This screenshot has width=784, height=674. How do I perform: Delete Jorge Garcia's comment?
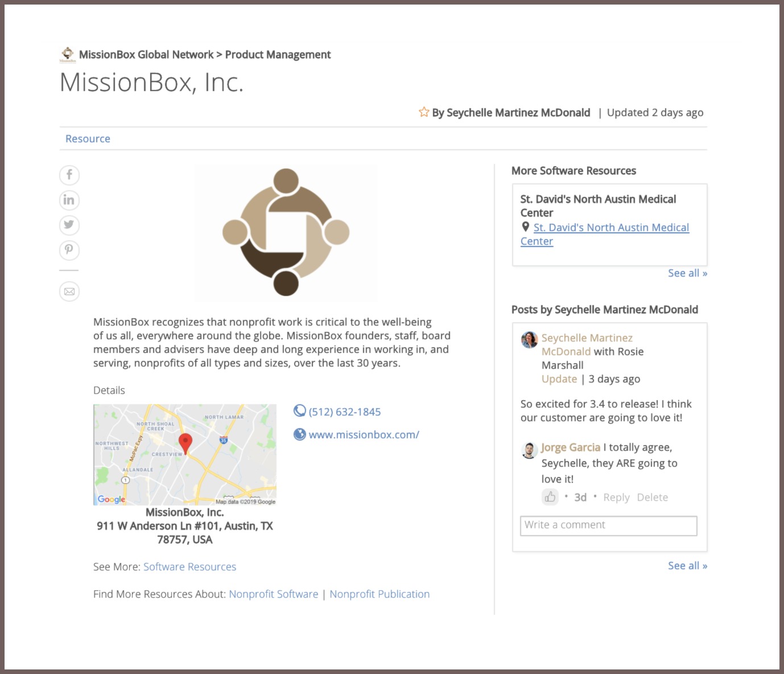(653, 498)
